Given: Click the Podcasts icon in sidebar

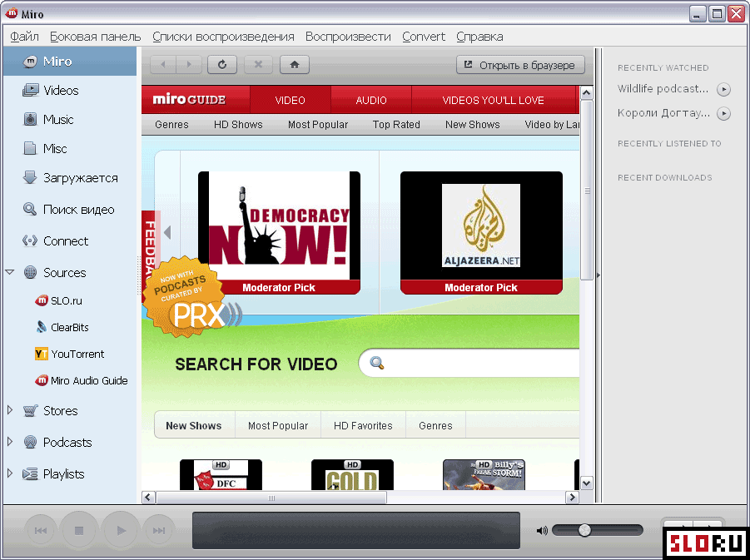Looking at the screenshot, I should [x=30, y=442].
